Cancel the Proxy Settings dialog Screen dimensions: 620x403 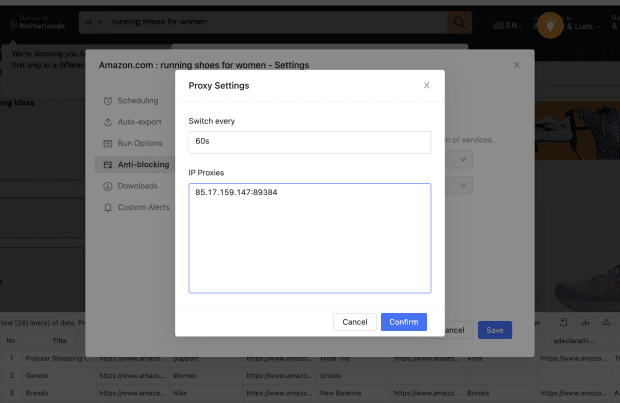click(x=355, y=322)
